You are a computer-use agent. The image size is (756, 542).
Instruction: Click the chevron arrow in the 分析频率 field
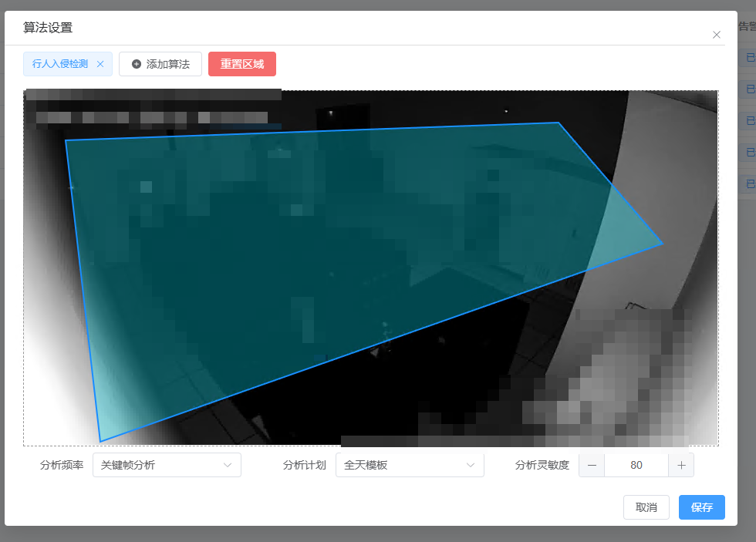point(228,465)
